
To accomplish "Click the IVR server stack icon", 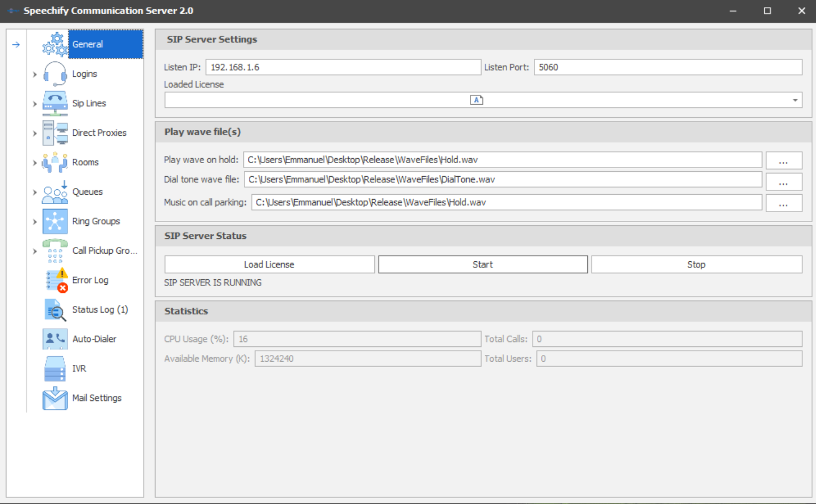I will coord(55,369).
